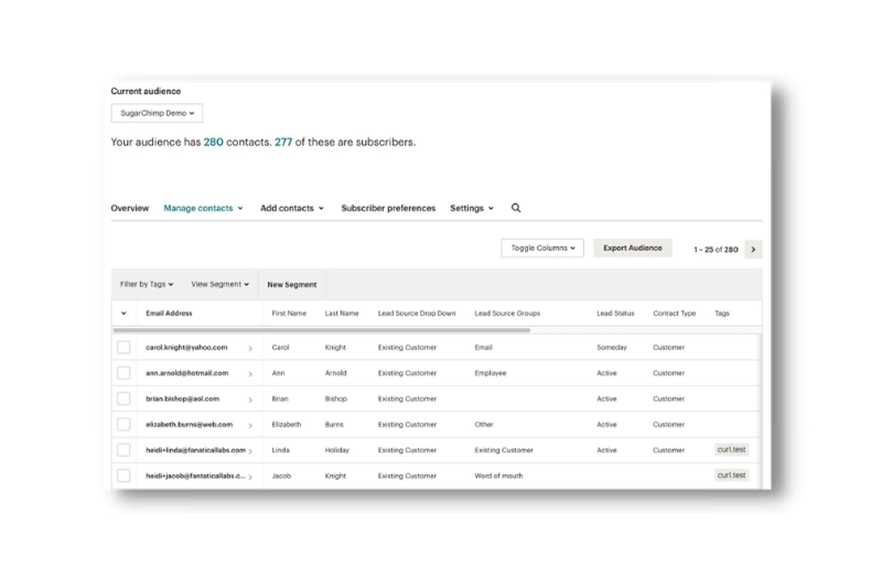882x588 pixels.
Task: Open Add contacts menu
Action: pos(292,208)
